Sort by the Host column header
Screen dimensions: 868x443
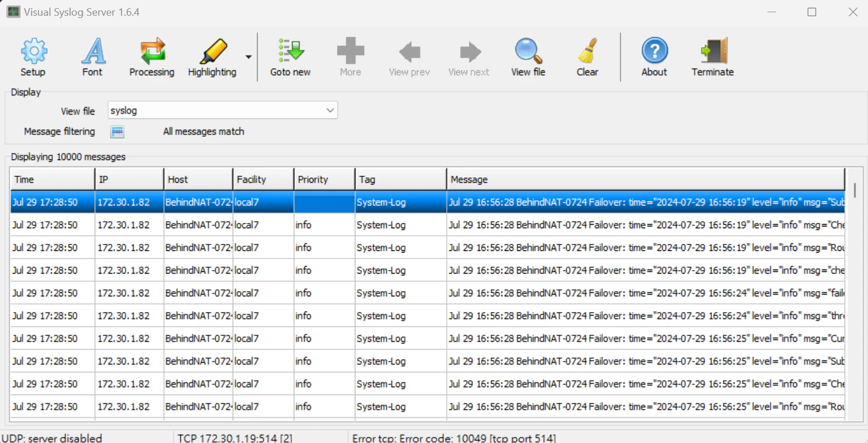tap(198, 179)
